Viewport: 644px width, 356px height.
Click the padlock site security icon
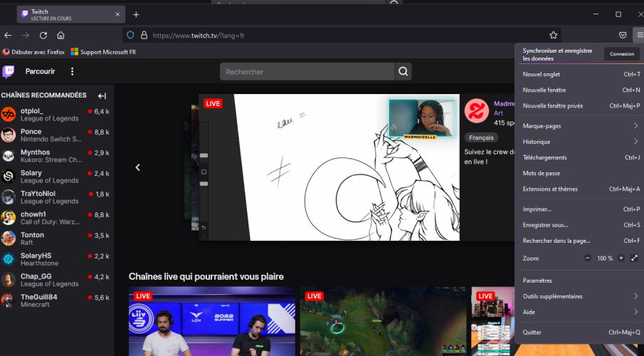144,36
